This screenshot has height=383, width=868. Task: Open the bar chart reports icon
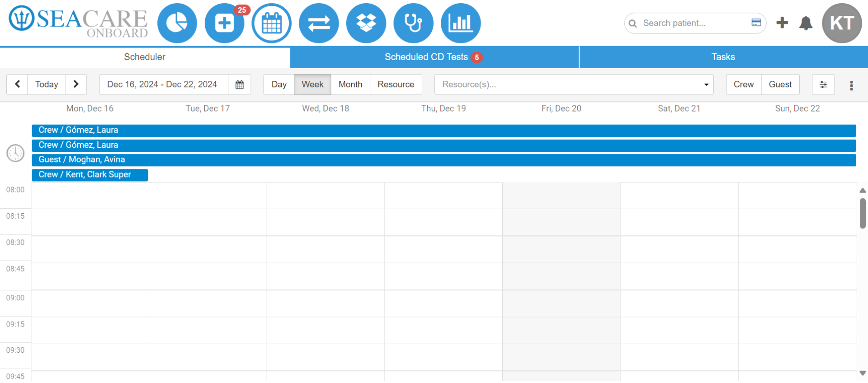click(461, 23)
